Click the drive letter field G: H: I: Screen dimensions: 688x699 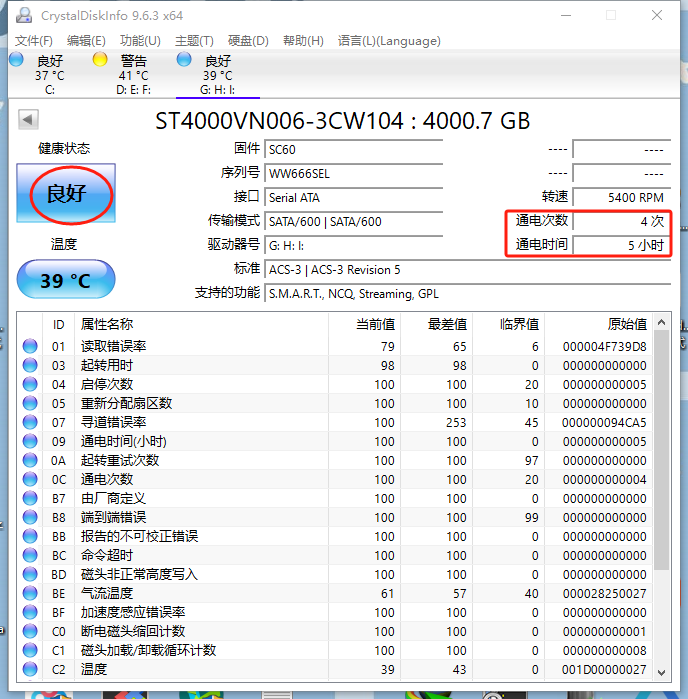pos(354,246)
